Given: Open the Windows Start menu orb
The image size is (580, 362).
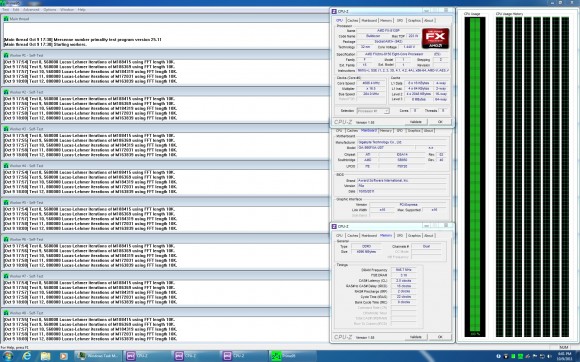Looking at the screenshot, I should pyautogui.click(x=7, y=356).
